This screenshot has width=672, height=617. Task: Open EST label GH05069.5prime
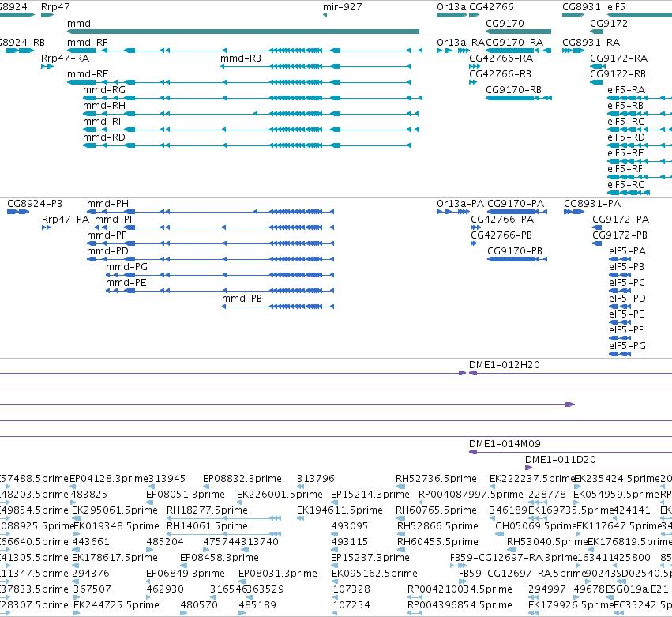[x=535, y=526]
